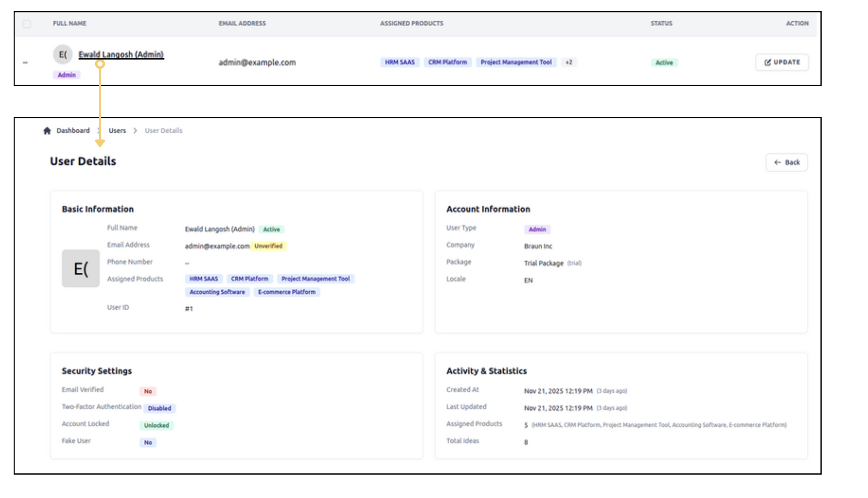Toggle the select-all checkbox in table header
The height and width of the screenshot is (498, 868).
27,24
